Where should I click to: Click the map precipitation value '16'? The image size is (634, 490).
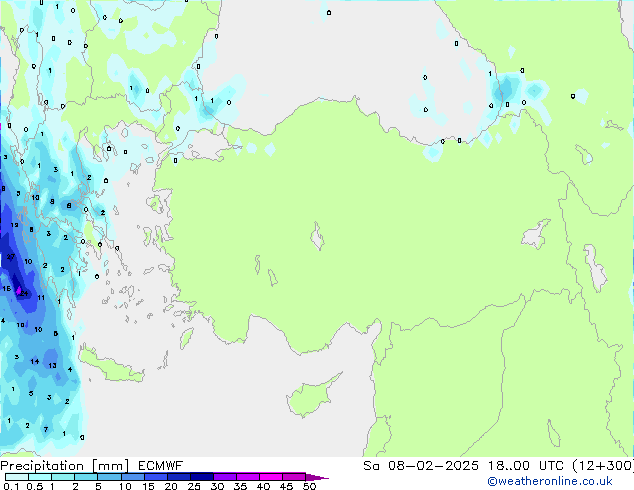point(6,289)
